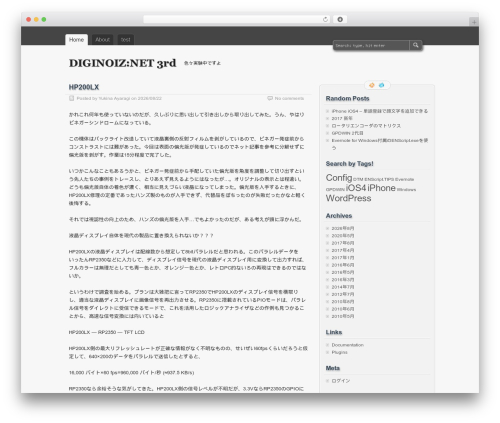The height and width of the screenshot is (423, 500).
Task: Open the HP200LX post title
Action: click(84, 87)
